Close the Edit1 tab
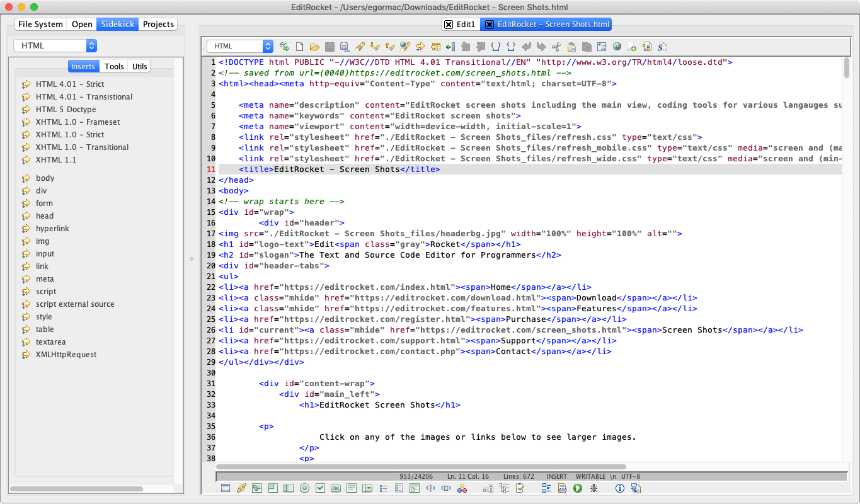The image size is (860, 504). click(x=449, y=25)
